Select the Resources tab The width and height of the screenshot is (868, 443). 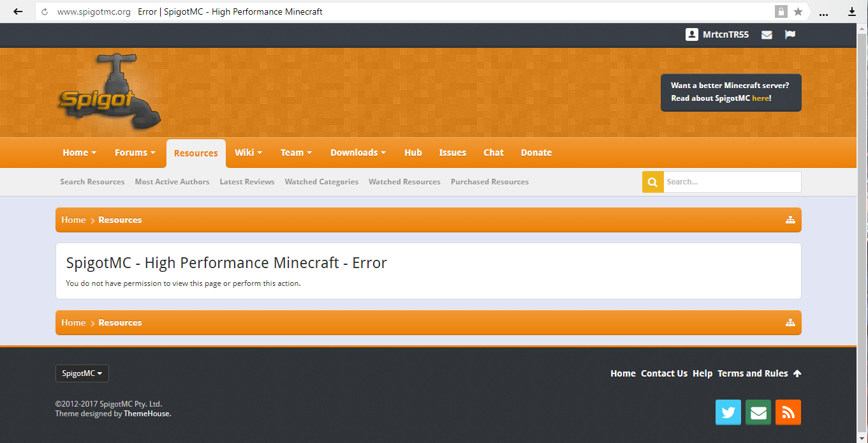196,153
